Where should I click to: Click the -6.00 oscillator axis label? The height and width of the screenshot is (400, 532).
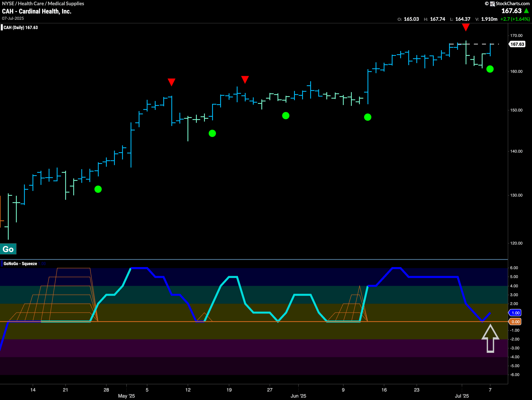[515, 375]
